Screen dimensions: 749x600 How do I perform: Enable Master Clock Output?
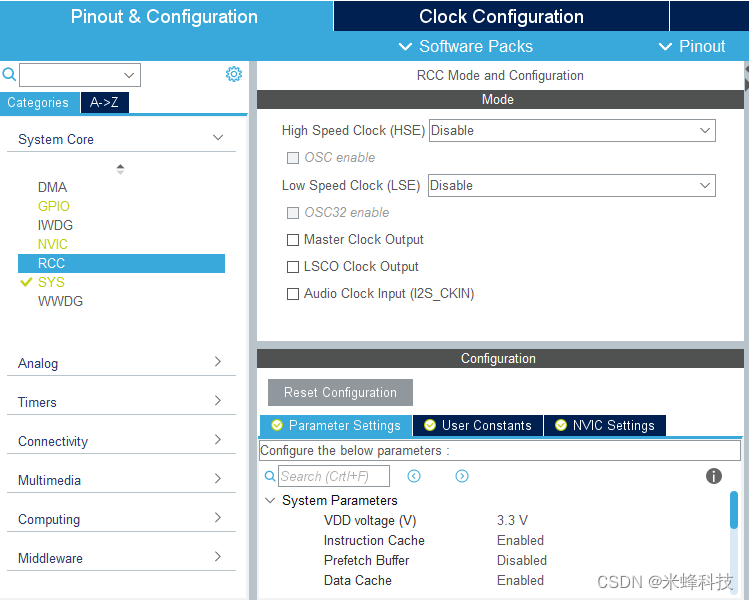[293, 240]
